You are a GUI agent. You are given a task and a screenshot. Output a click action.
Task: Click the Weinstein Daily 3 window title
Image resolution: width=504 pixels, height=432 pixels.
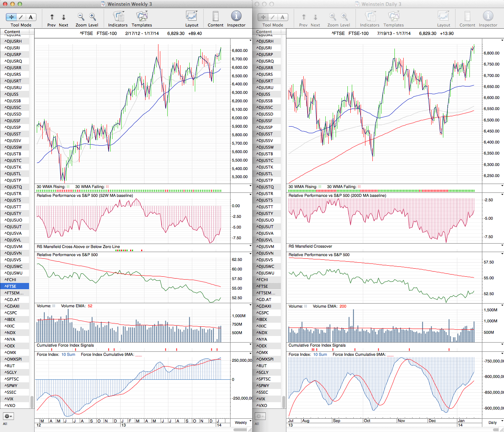[381, 4]
